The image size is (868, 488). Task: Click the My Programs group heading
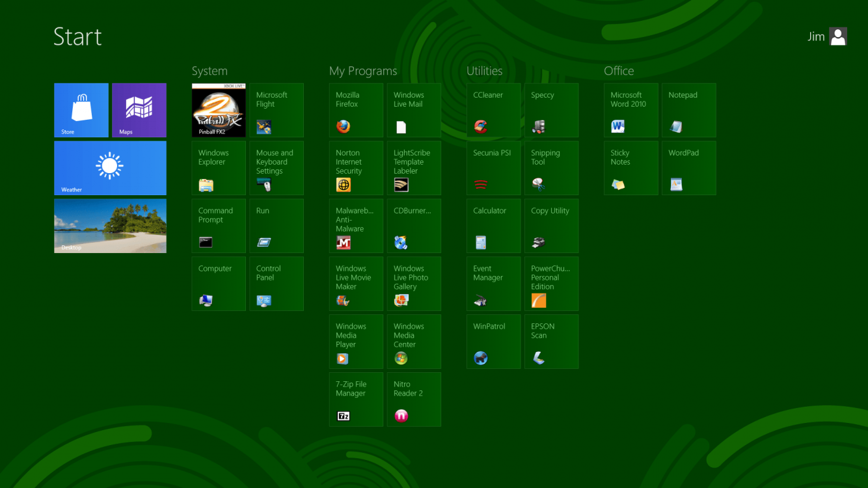pos(363,71)
